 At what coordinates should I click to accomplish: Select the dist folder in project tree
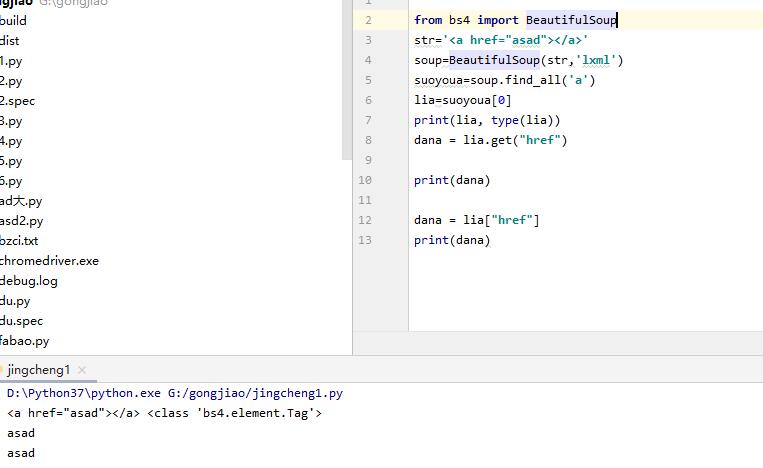(x=10, y=40)
